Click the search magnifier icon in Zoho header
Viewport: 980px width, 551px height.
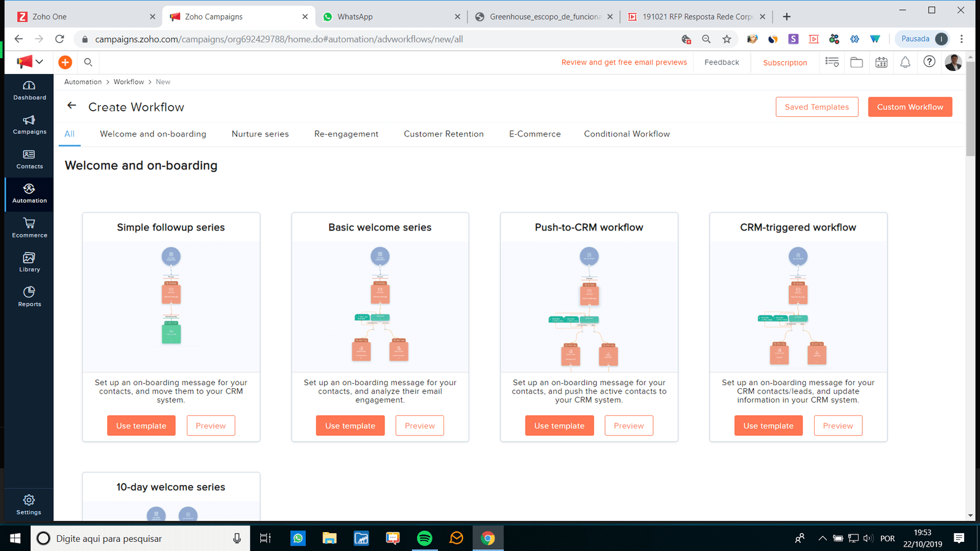point(88,62)
